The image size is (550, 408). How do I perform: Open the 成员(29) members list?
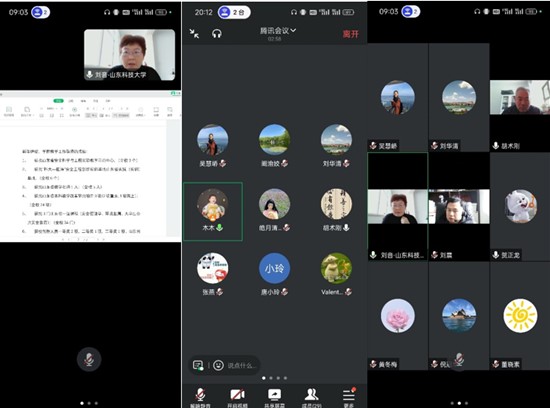311,397
